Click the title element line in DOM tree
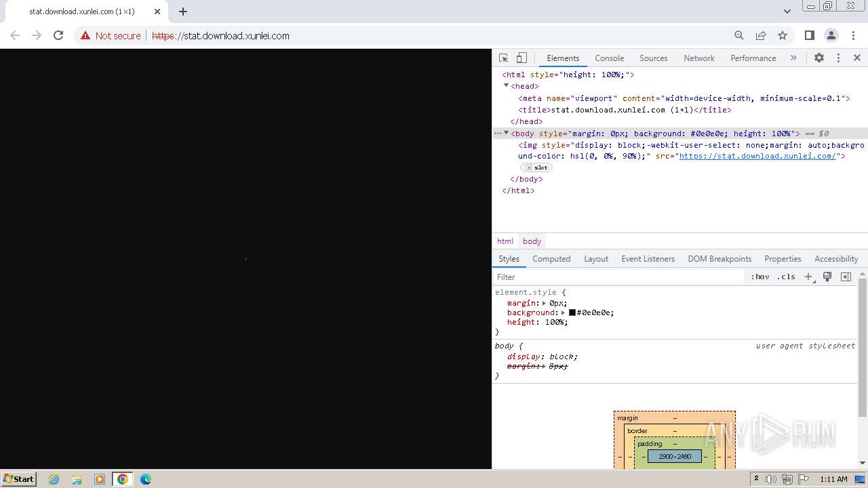Screen dimensions: 868x488 click(x=625, y=110)
